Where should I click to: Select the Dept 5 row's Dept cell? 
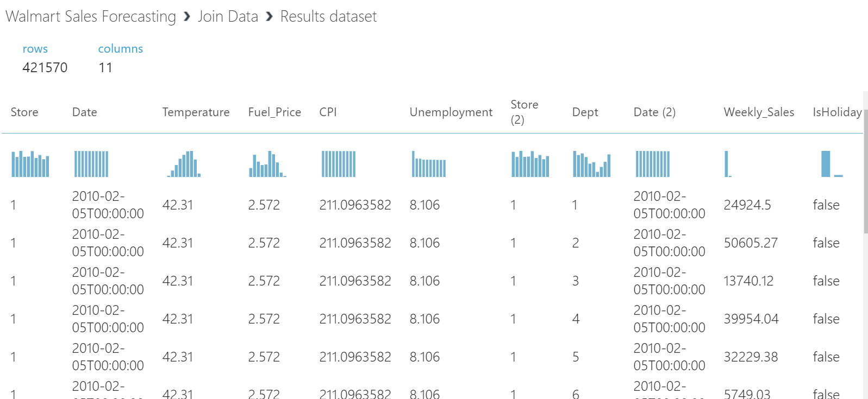(x=576, y=357)
